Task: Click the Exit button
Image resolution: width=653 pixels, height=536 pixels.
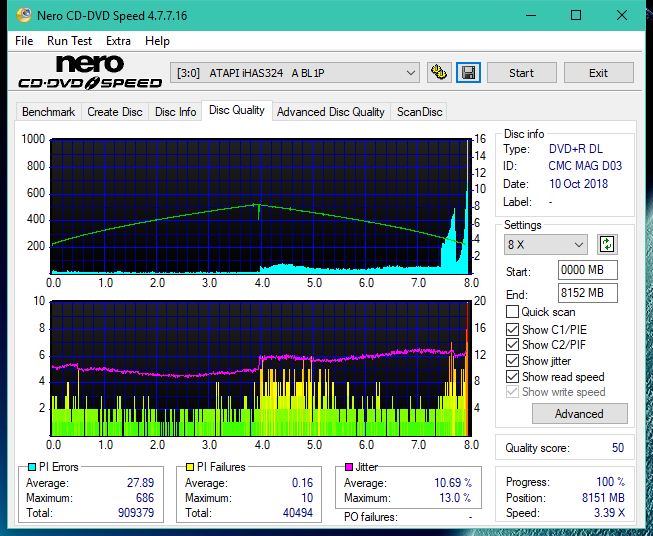Action: [x=598, y=73]
